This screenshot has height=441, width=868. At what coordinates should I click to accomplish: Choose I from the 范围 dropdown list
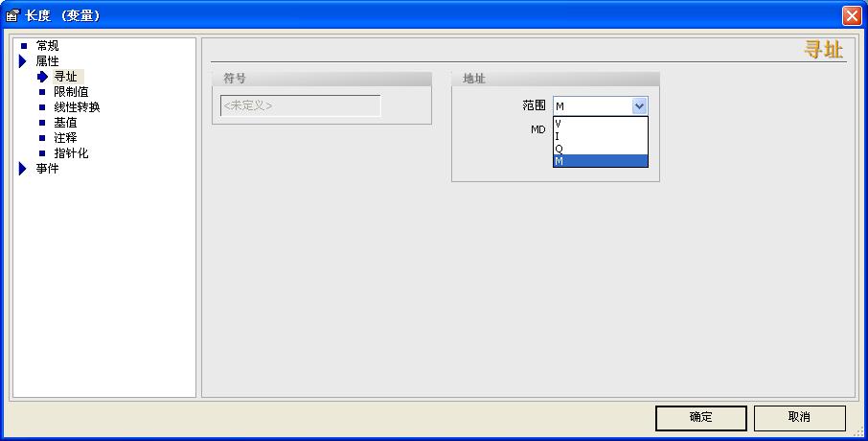[x=600, y=136]
